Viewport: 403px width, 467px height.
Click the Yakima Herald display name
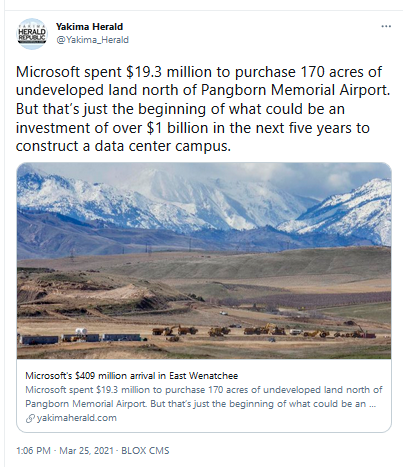89,26
